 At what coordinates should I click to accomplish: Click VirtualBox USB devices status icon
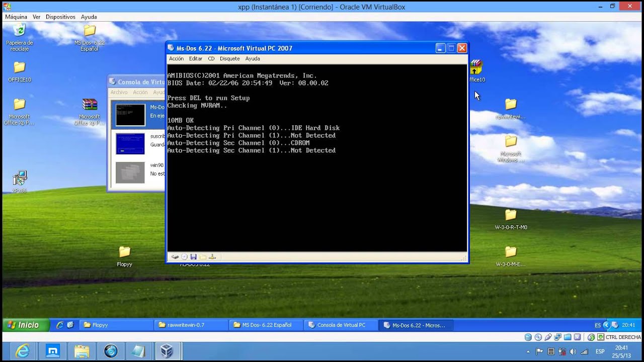click(x=548, y=337)
